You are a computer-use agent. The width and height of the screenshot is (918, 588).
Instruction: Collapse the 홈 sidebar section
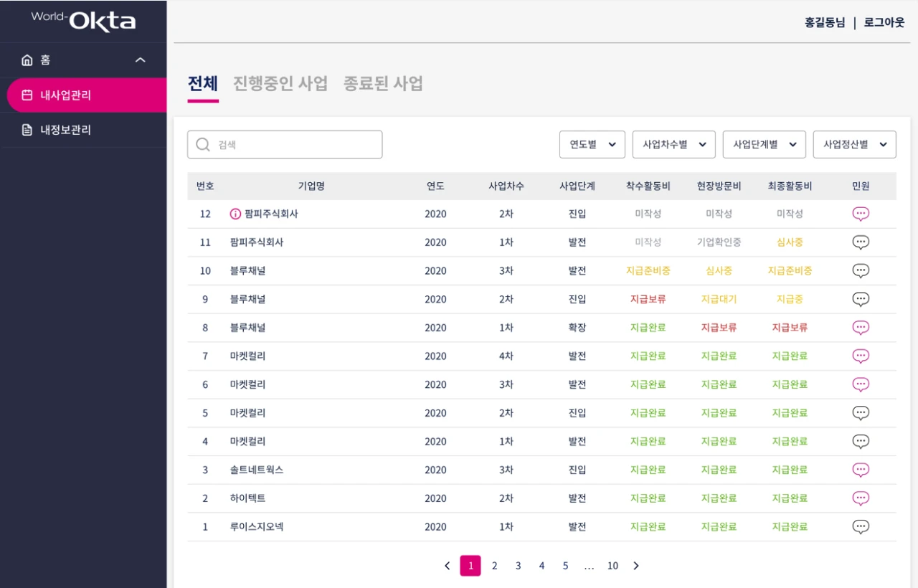tap(141, 60)
